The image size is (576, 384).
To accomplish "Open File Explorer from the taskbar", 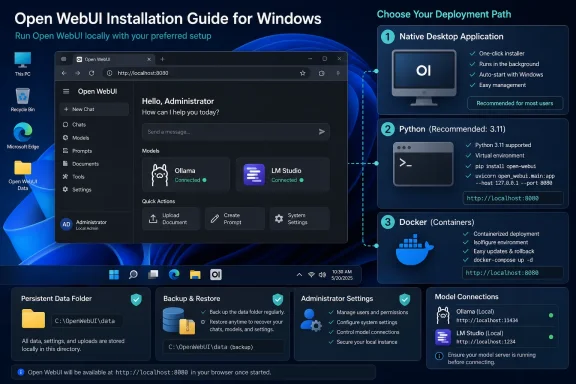I will [x=195, y=274].
